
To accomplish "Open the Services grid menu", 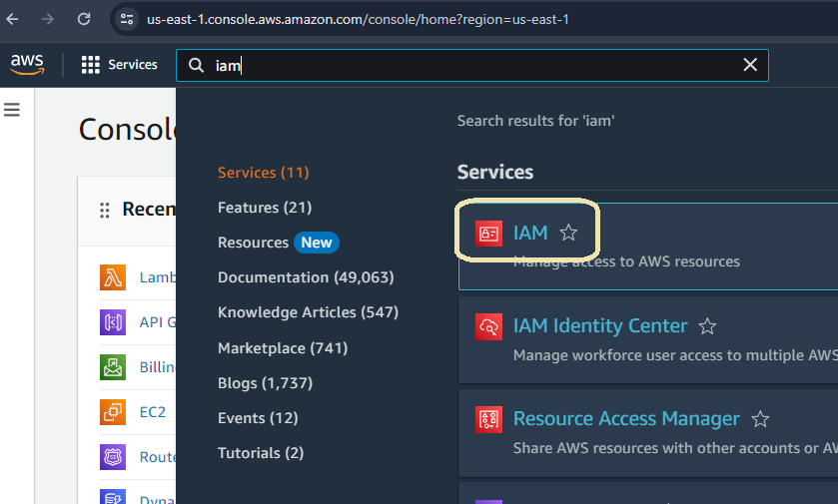I will coord(90,65).
